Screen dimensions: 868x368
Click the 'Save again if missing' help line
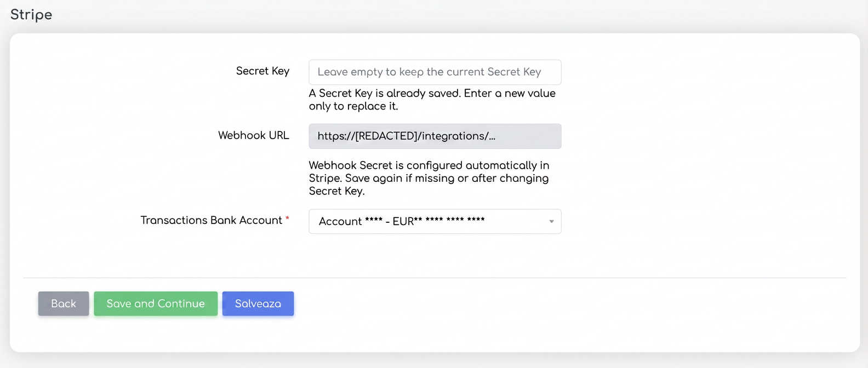coord(429,178)
